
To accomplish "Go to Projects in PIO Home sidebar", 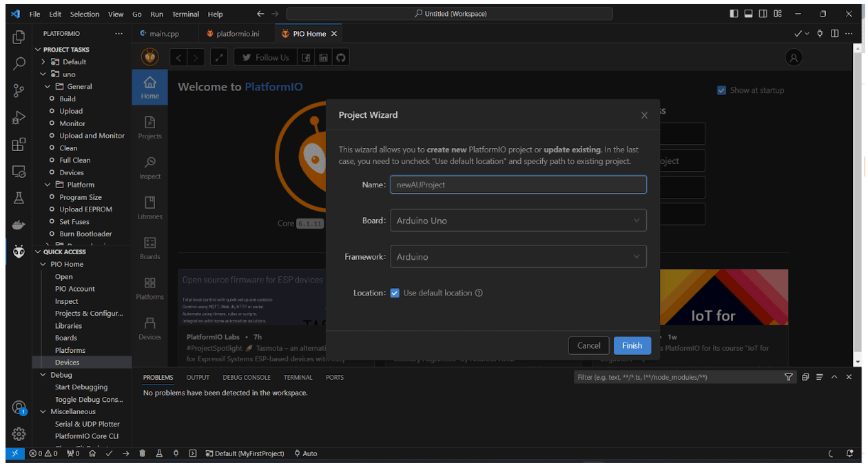I will (149, 127).
